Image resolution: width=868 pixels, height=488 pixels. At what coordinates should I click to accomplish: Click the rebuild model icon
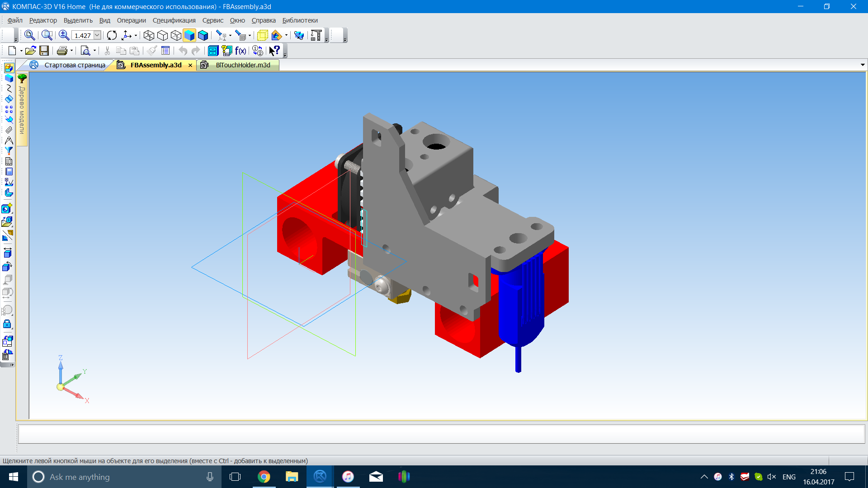point(299,35)
